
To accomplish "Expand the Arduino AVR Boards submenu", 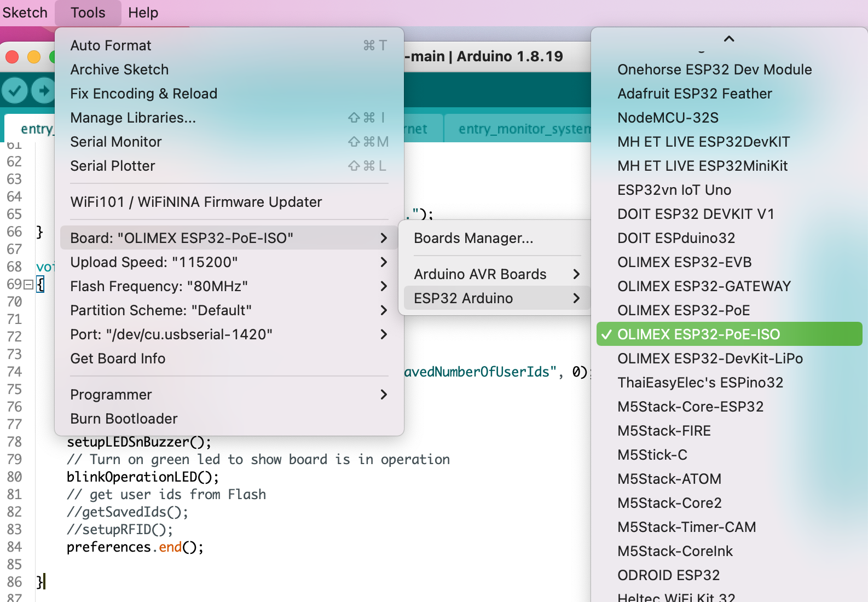I will coord(497,274).
